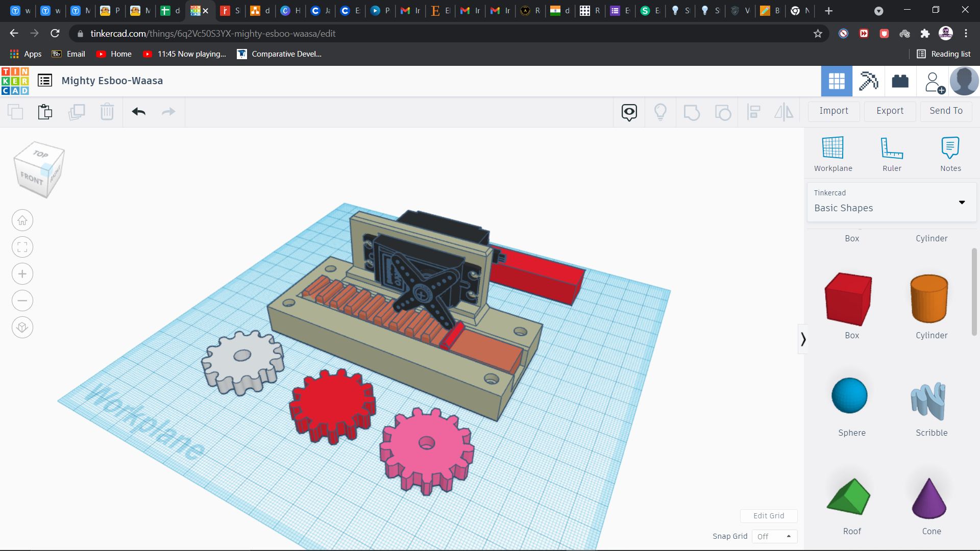Click the Edit Grid button

768,516
